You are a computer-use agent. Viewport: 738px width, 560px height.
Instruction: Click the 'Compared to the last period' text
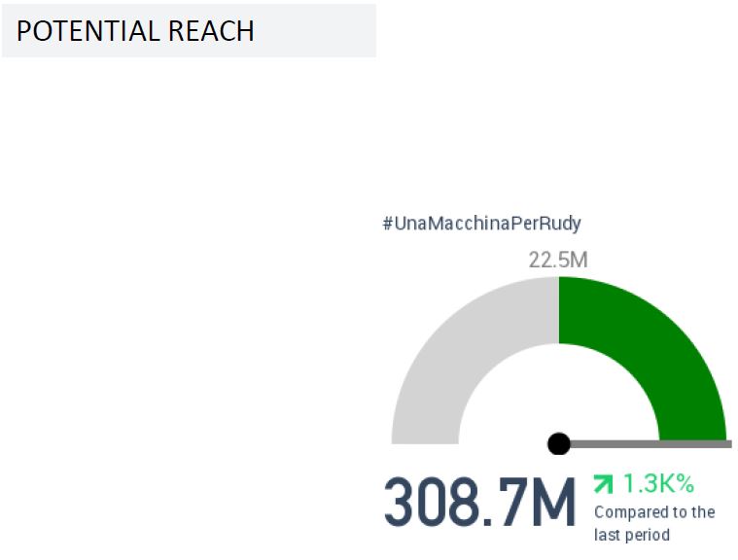(654, 523)
